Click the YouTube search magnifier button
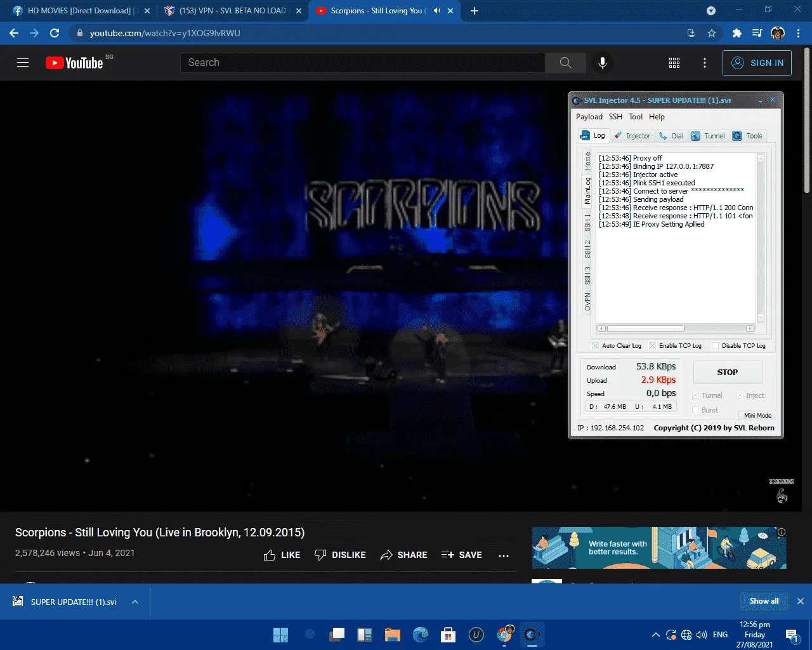Viewport: 812px width, 650px height. (566, 62)
